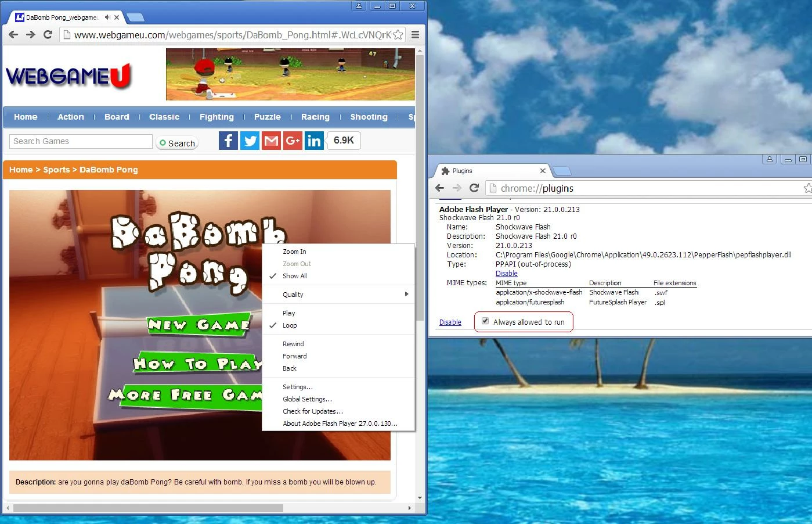Close the DaBomb Pong tab

(117, 17)
